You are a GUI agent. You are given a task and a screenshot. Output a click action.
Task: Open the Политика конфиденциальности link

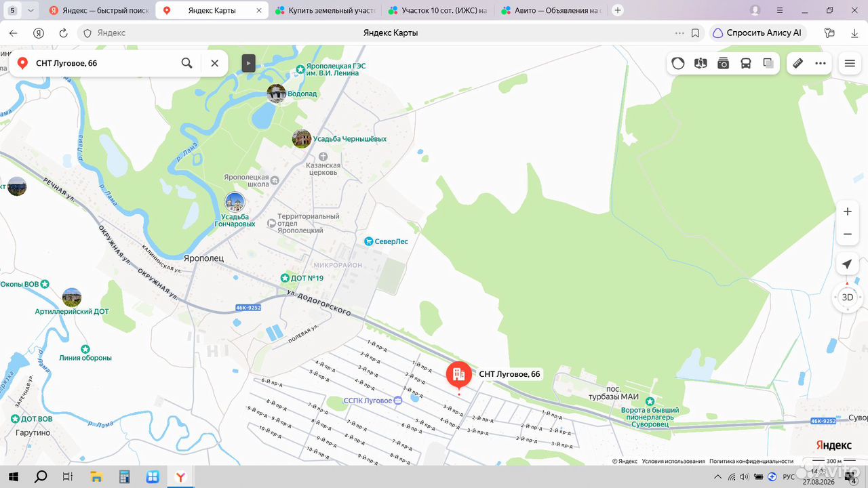pos(751,461)
